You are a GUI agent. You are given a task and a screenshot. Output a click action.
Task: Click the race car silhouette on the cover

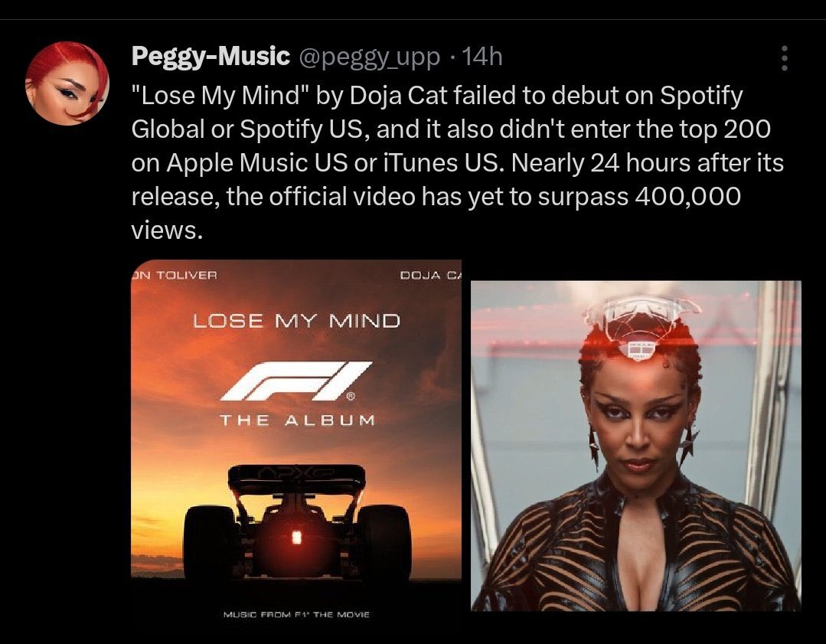[x=297, y=521]
